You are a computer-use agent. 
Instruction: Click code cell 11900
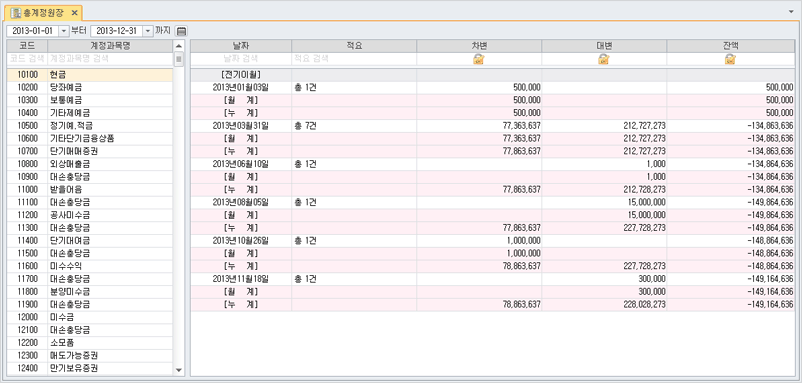coord(27,305)
